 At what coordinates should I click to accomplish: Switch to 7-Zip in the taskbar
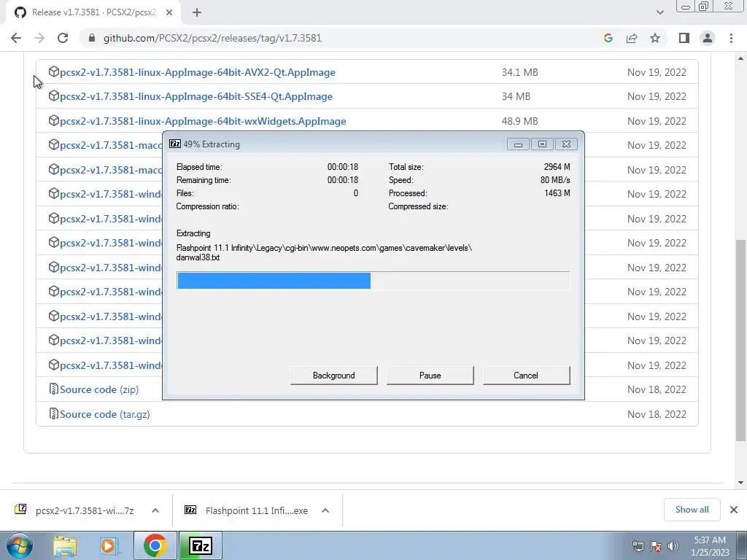[x=200, y=545]
